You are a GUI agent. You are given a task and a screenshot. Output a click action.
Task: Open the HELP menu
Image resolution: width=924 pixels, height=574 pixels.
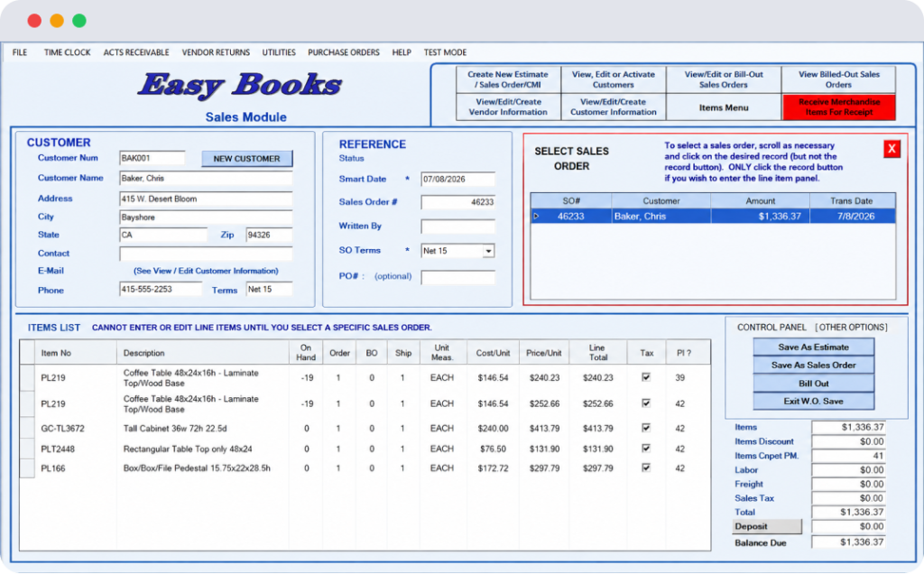[402, 52]
